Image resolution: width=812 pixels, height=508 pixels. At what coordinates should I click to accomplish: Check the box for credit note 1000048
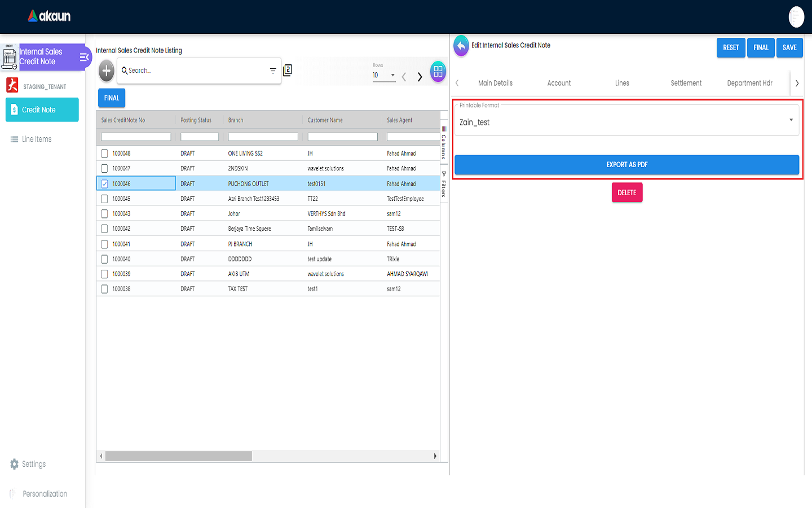[x=104, y=154]
